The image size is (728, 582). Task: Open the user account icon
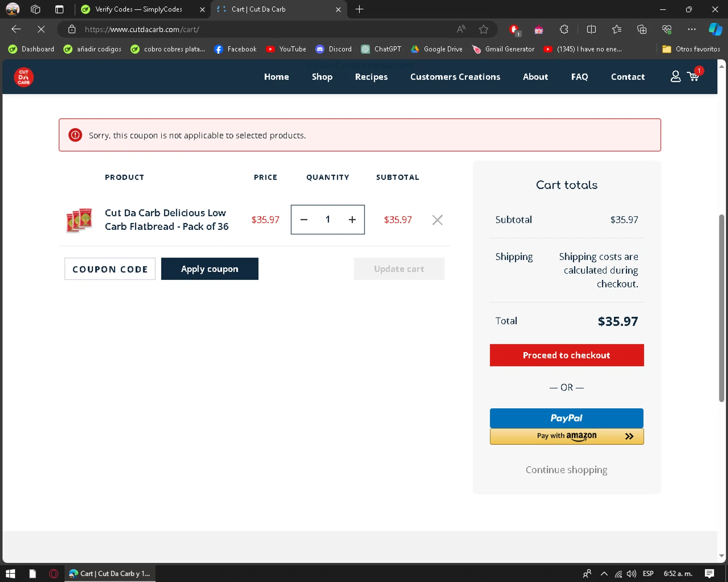point(675,77)
